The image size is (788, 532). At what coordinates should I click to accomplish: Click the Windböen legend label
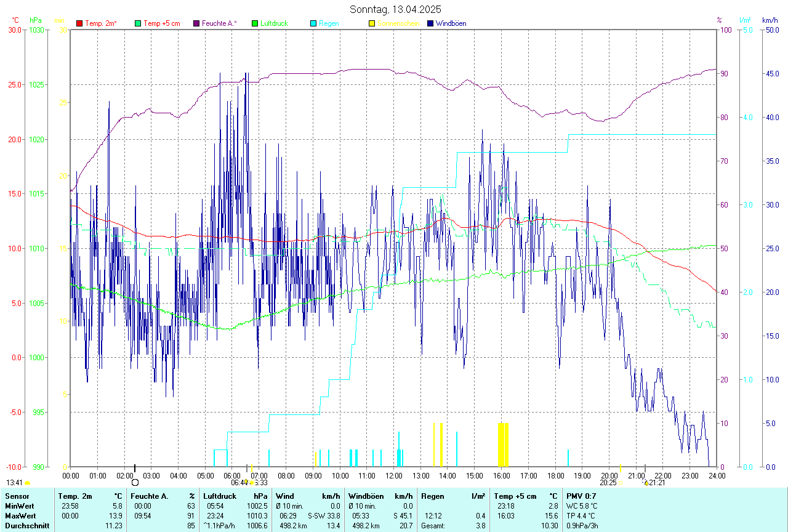(451, 23)
